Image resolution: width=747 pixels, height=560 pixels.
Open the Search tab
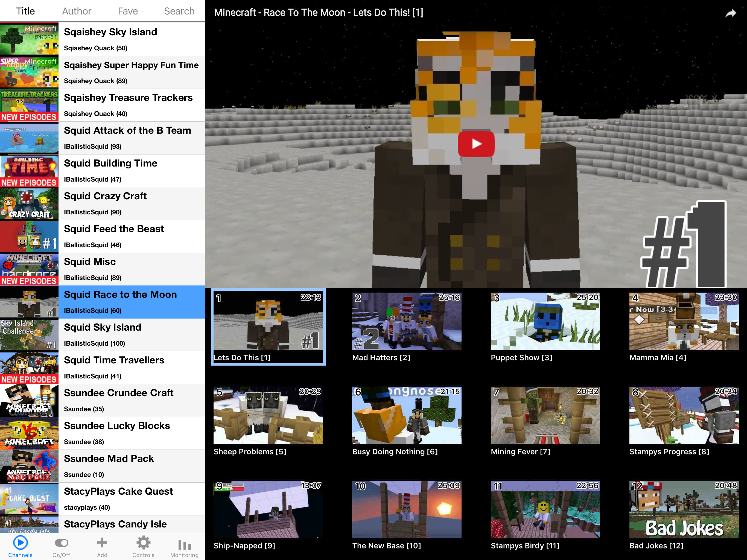coord(179,11)
